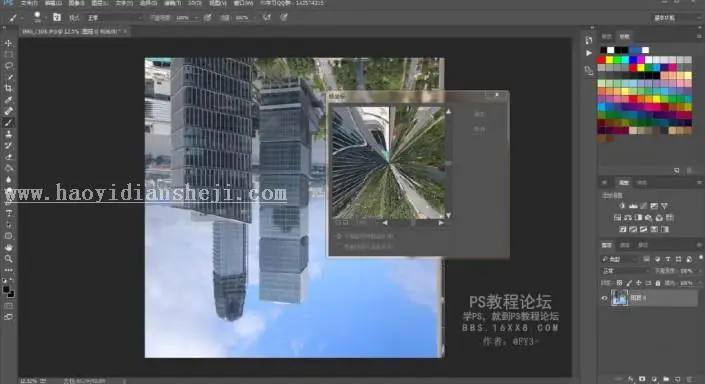The image size is (705, 384).
Task: Pick the yellow swatch in Swatches
Action: tap(610, 59)
